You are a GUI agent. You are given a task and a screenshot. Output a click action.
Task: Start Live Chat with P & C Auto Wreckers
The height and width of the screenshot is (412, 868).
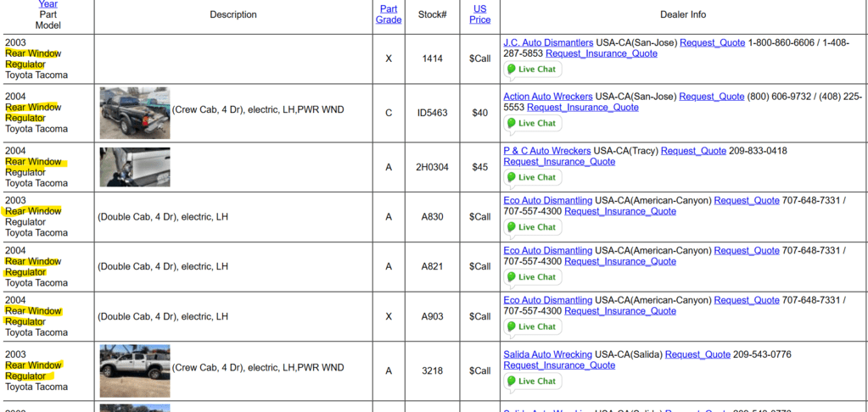(x=533, y=177)
